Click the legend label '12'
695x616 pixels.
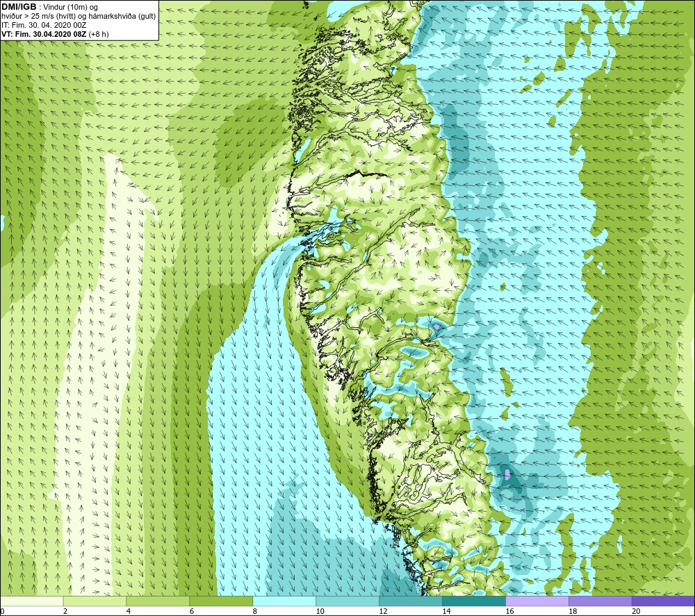tap(384, 611)
